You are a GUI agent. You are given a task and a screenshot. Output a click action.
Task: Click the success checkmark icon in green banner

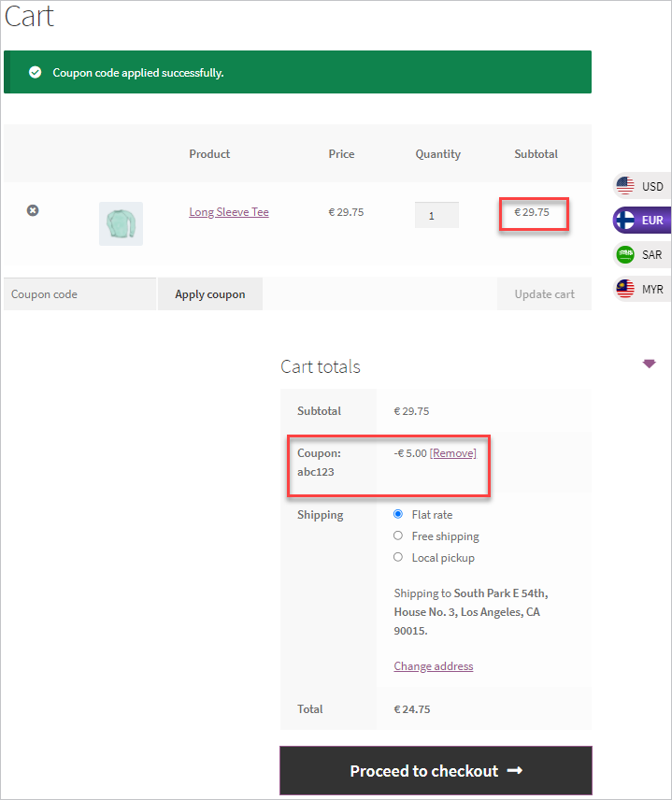[x=35, y=72]
